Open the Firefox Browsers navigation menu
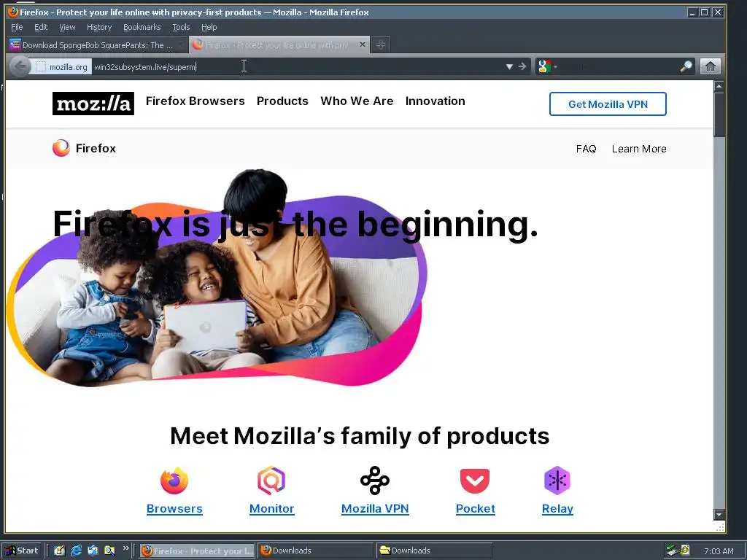Image resolution: width=747 pixels, height=560 pixels. point(196,101)
